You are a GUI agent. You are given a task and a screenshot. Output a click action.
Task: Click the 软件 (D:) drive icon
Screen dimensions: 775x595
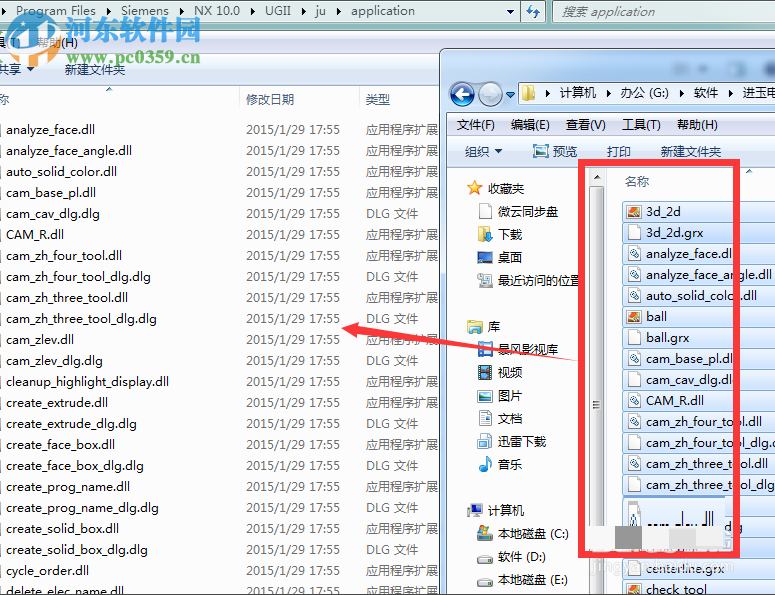tap(484, 558)
